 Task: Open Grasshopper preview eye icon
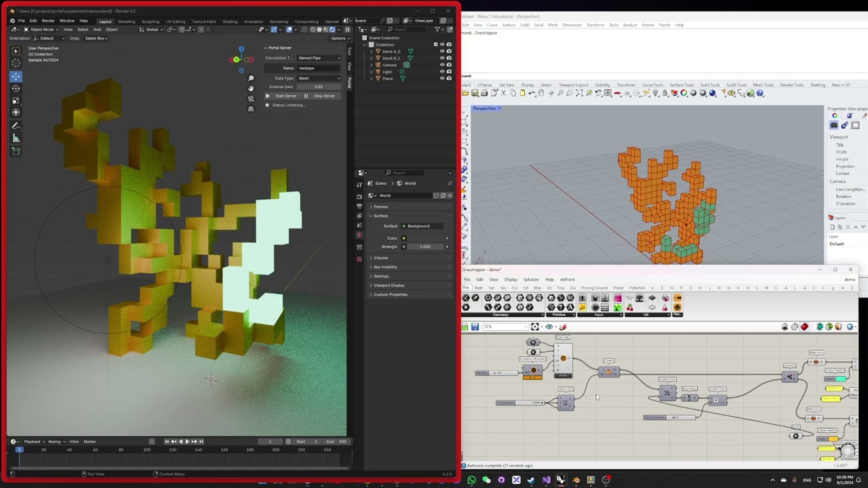click(x=549, y=327)
